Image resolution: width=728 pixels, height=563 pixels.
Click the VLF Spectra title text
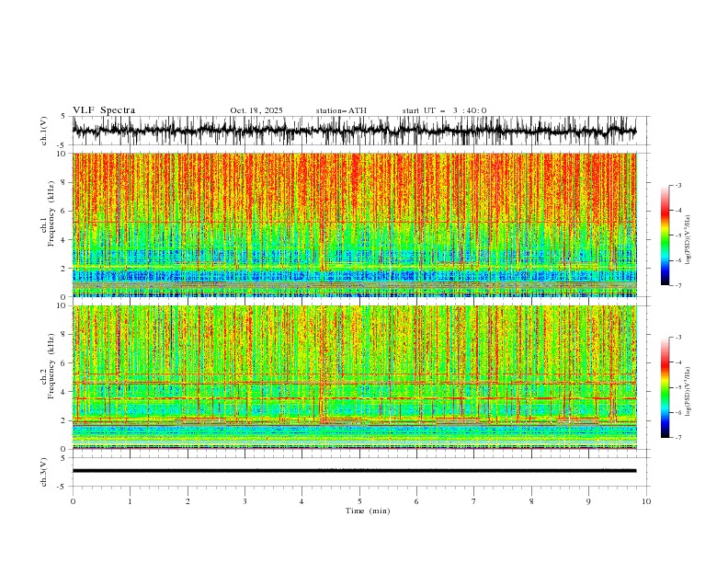point(104,110)
